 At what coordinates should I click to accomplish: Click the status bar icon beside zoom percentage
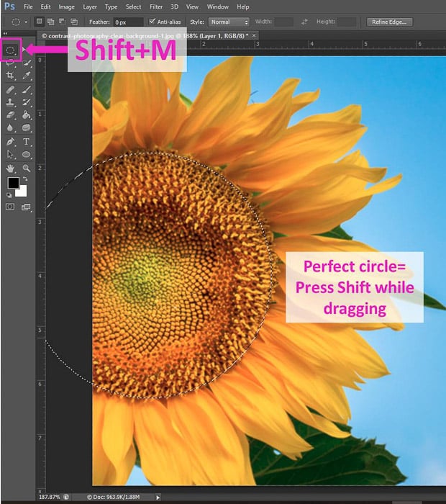point(66,497)
